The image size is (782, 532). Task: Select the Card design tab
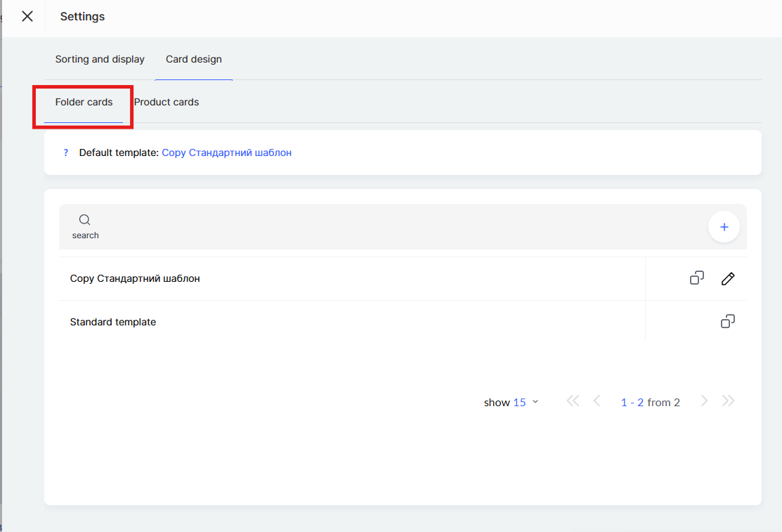194,60
